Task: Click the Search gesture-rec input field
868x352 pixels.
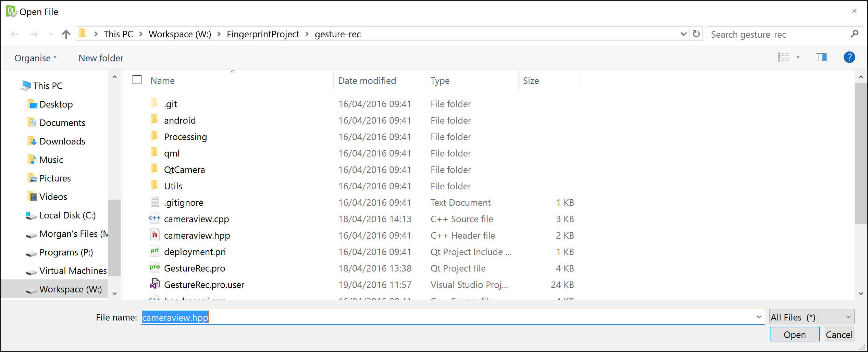Action: click(x=778, y=34)
